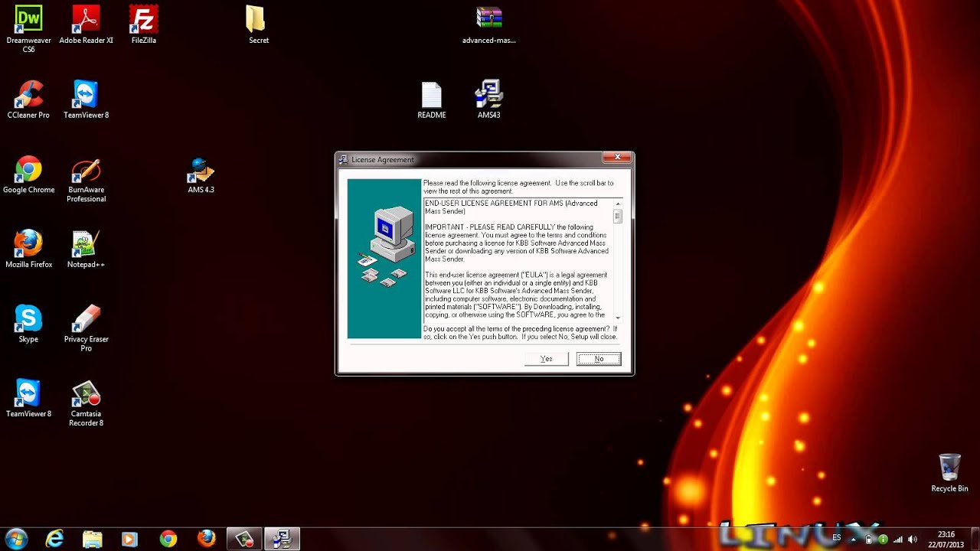The width and height of the screenshot is (980, 551).
Task: Select the Secret folder on the desktop
Action: point(259,24)
